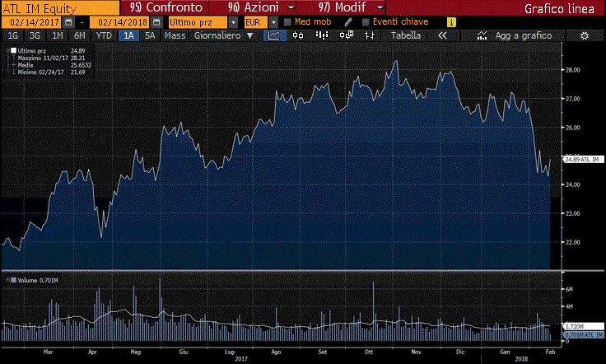The width and height of the screenshot is (606, 364).
Task: Click the Tabella button
Action: pos(405,35)
